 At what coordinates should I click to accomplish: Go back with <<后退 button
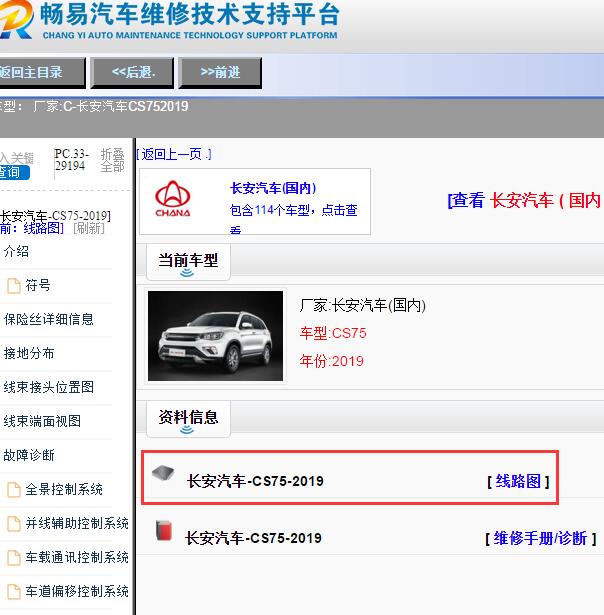[132, 73]
